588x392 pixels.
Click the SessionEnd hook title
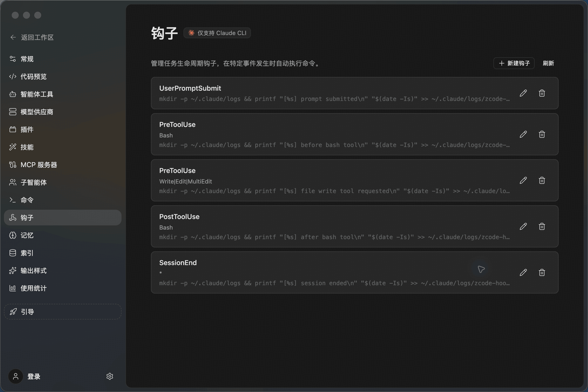pyautogui.click(x=178, y=263)
